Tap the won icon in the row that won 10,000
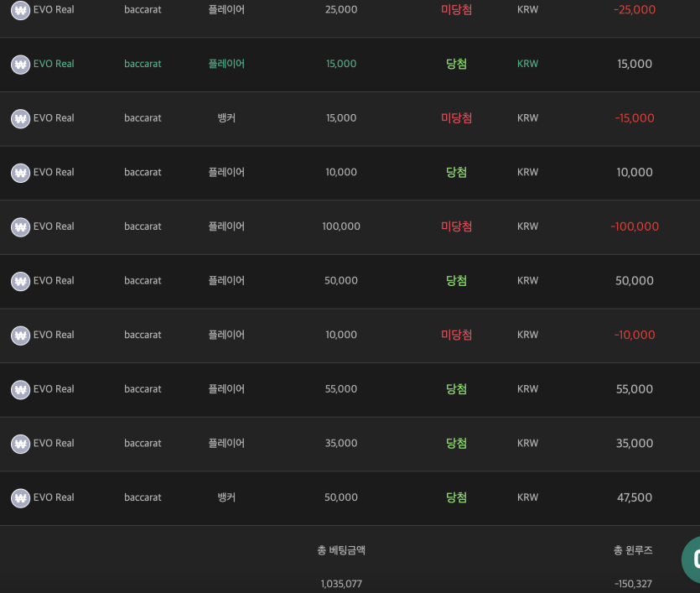 pyautogui.click(x=20, y=173)
